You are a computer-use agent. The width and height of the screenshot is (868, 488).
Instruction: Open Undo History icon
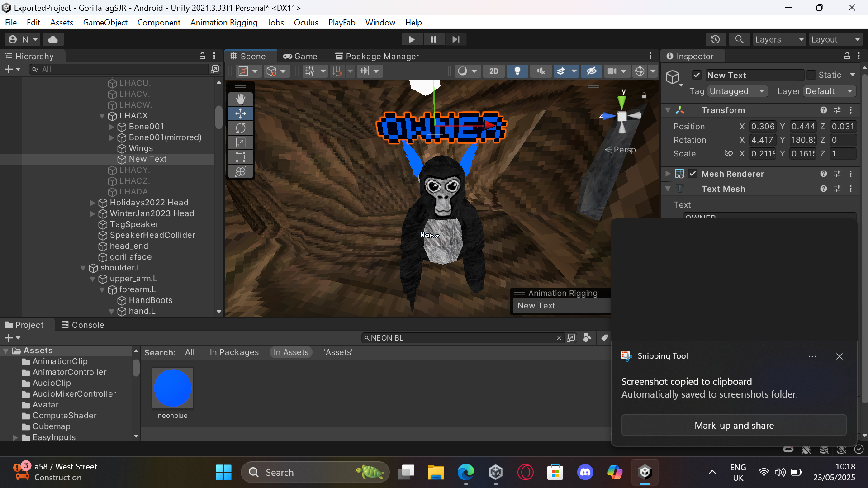pyautogui.click(x=716, y=39)
